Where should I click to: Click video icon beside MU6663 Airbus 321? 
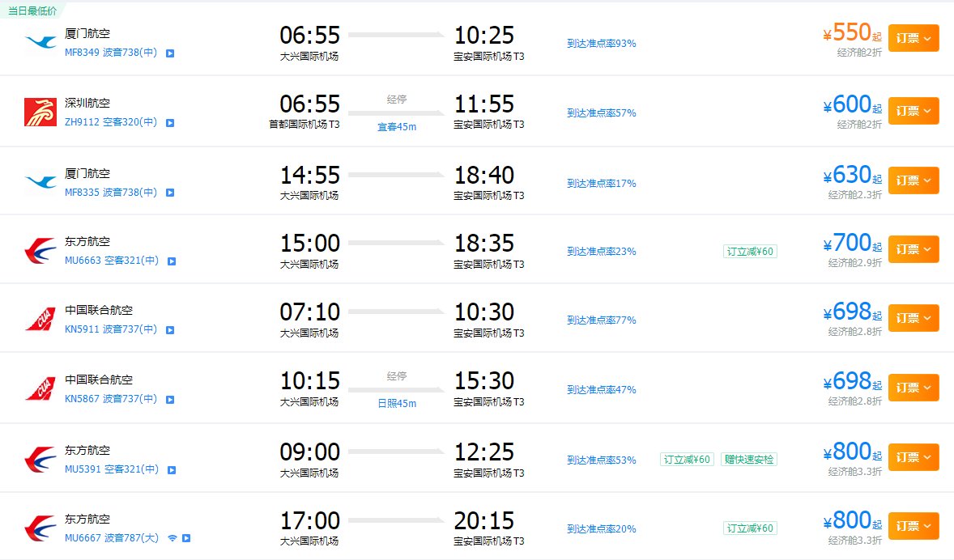172,261
